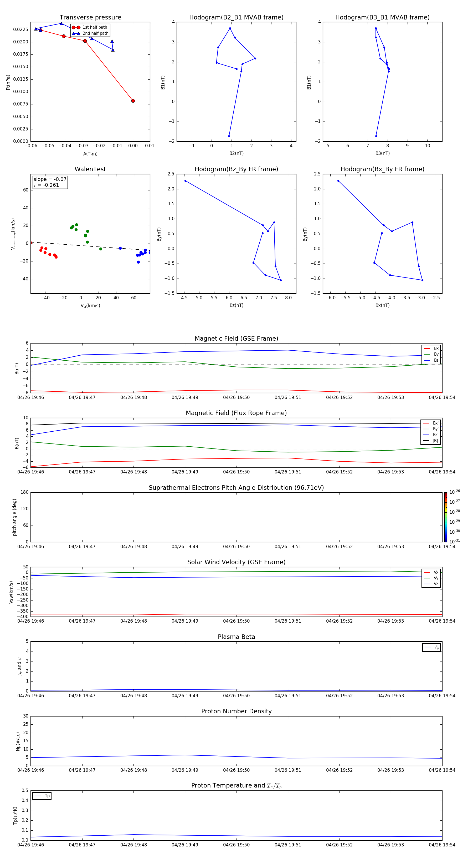This screenshot has height=868, width=473.
Task: Select the Vx entry in velocity legend
Action: click(x=431, y=572)
